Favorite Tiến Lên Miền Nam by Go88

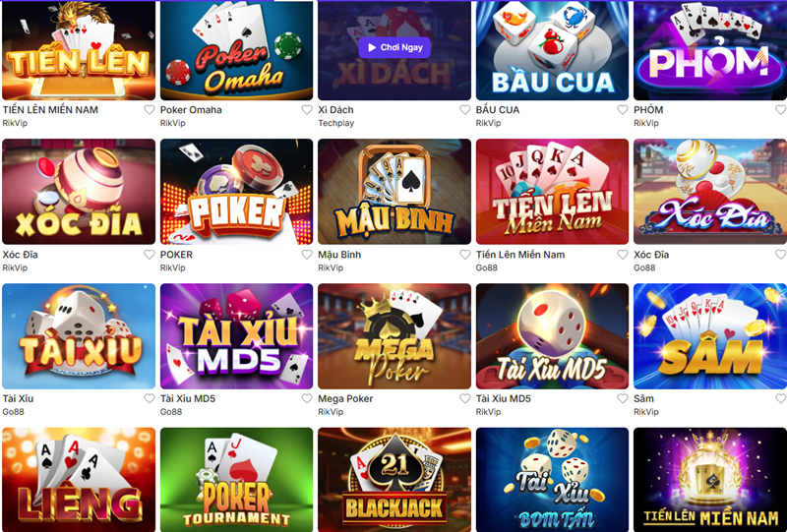coord(623,255)
